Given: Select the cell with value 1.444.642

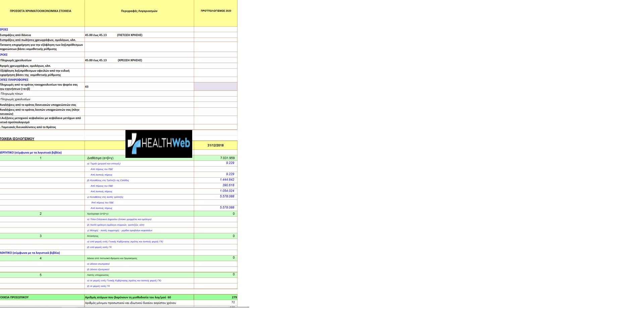Looking at the screenshot, I should (x=216, y=180).
